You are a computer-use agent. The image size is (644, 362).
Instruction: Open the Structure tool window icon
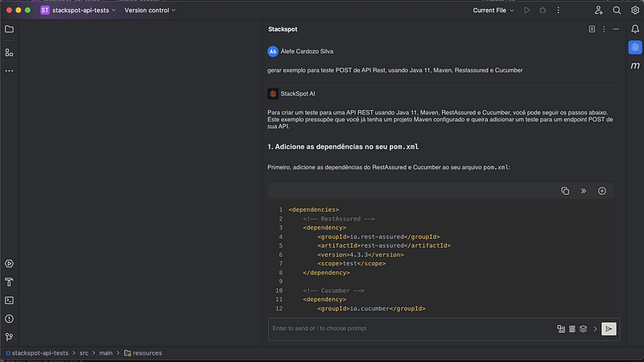pos(9,52)
